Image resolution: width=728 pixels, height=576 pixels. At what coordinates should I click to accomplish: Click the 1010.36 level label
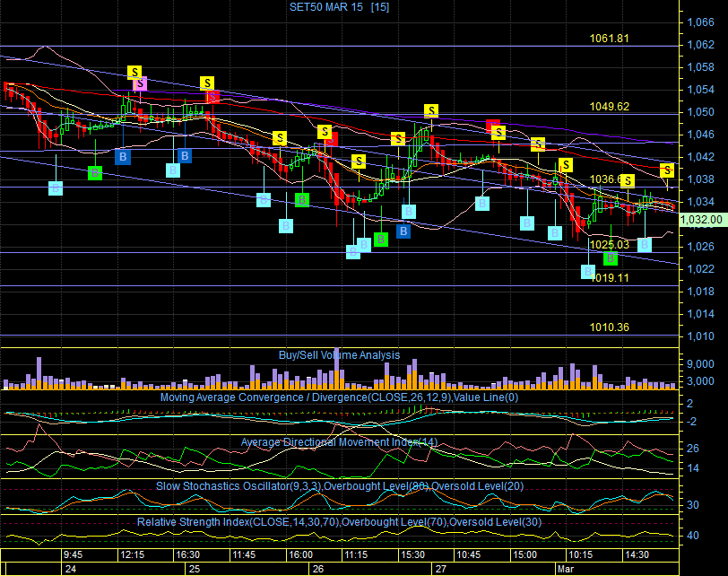point(609,327)
